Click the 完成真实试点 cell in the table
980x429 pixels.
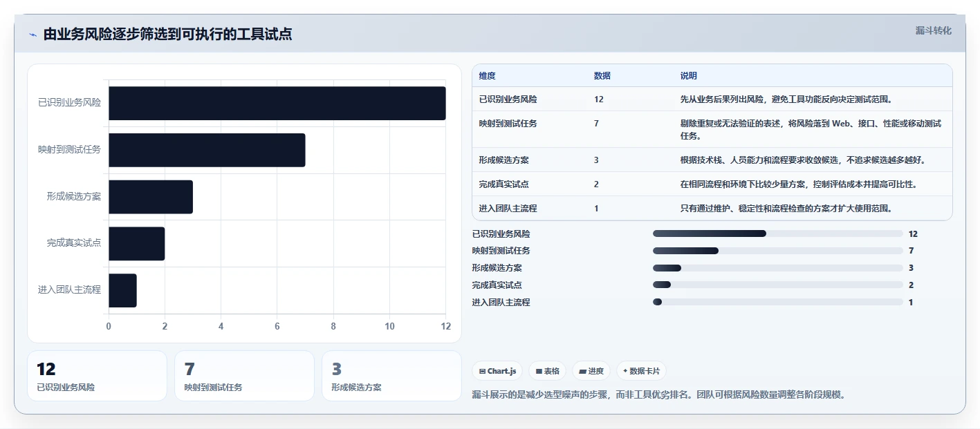coord(504,184)
